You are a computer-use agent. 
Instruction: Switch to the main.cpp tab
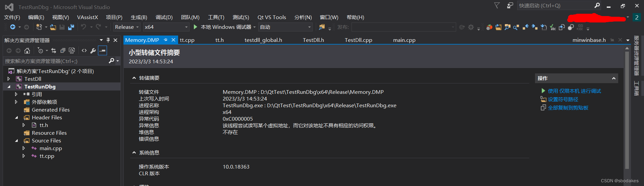[404, 40]
